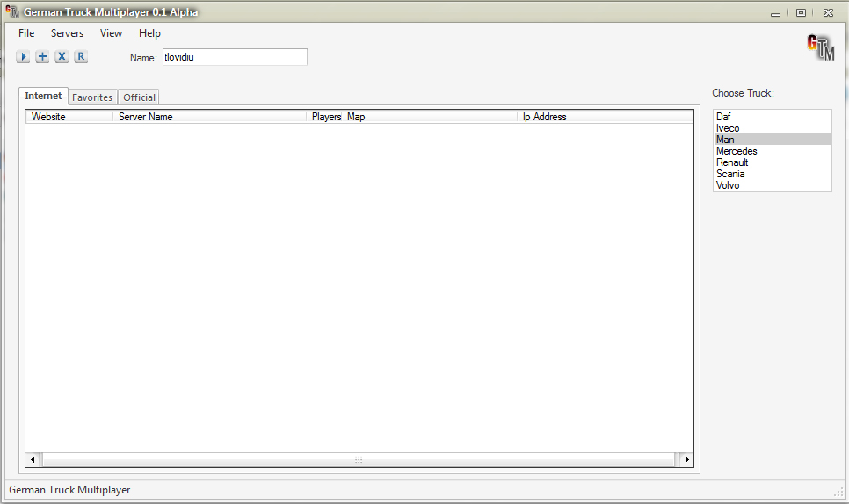Maximize the German Truck Multiplayer window
The image size is (849, 504).
point(802,12)
